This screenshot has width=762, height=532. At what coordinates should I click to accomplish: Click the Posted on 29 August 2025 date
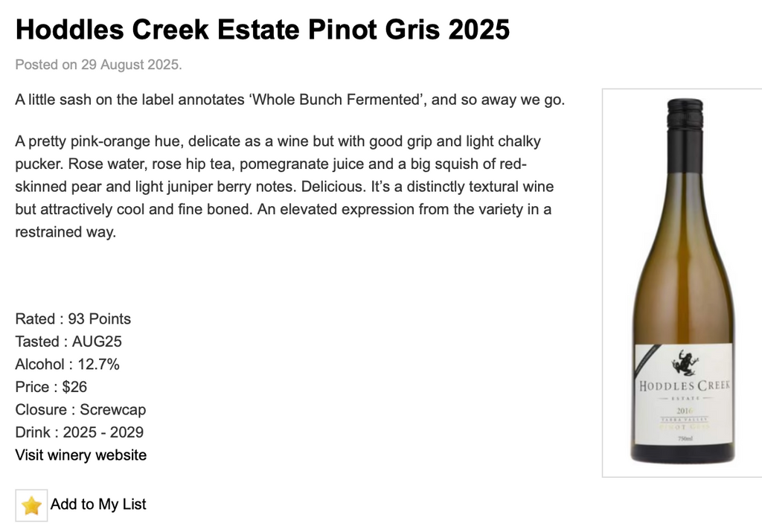[x=98, y=65]
